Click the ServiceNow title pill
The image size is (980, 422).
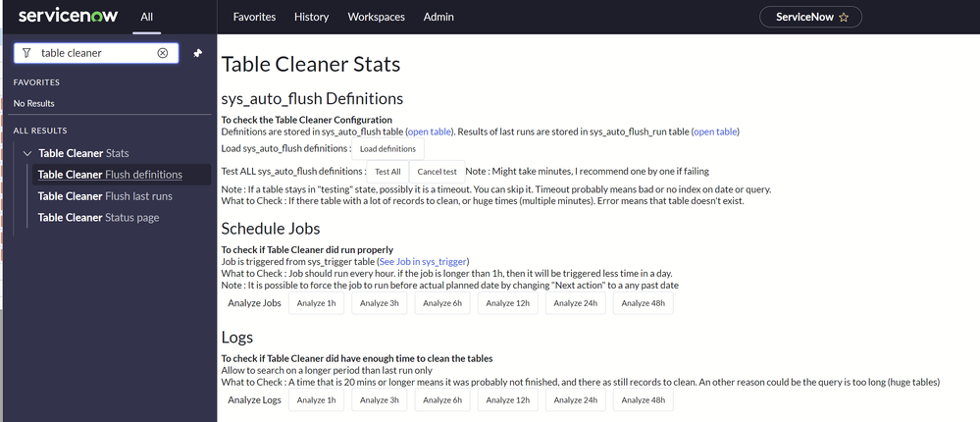tap(810, 17)
